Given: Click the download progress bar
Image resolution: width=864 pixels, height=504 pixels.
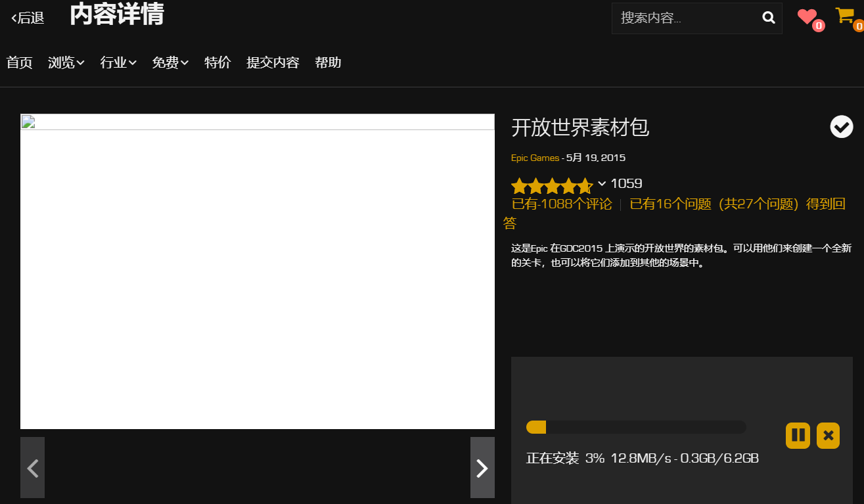Looking at the screenshot, I should pyautogui.click(x=636, y=426).
